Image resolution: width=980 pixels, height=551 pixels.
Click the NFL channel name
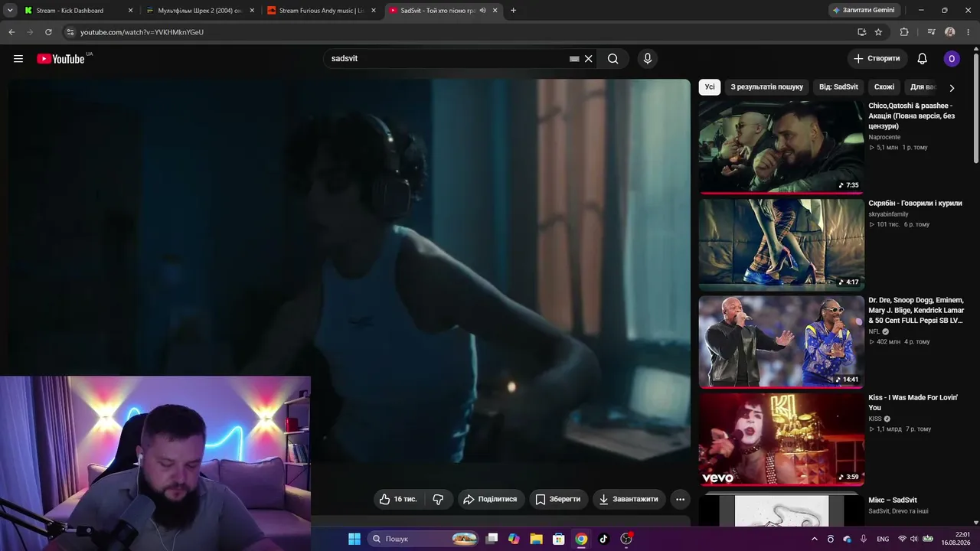click(874, 331)
